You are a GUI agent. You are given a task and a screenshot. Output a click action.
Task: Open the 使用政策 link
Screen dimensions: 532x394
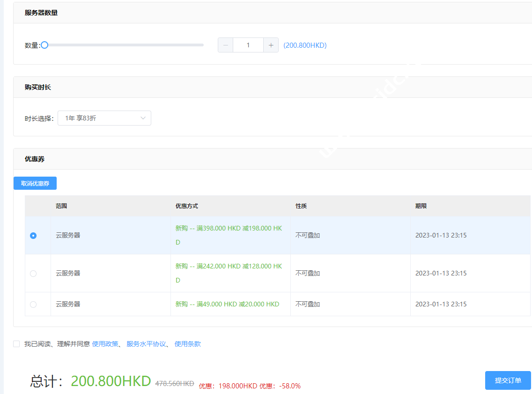pyautogui.click(x=105, y=344)
